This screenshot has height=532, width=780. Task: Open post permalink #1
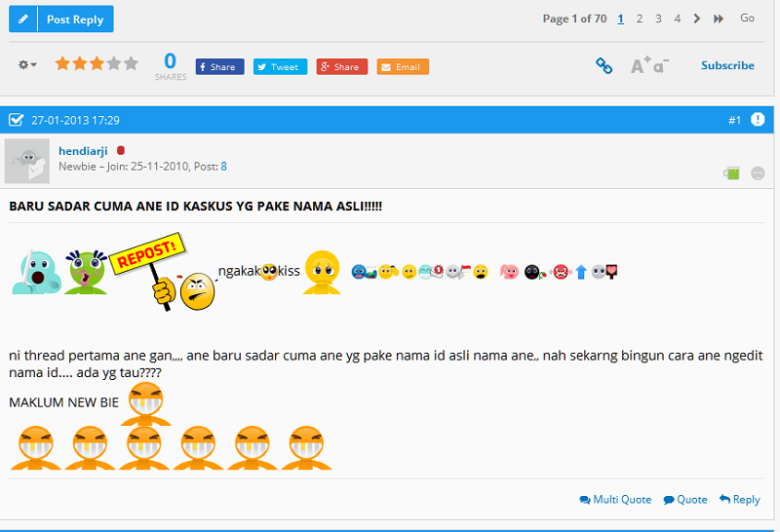click(734, 120)
